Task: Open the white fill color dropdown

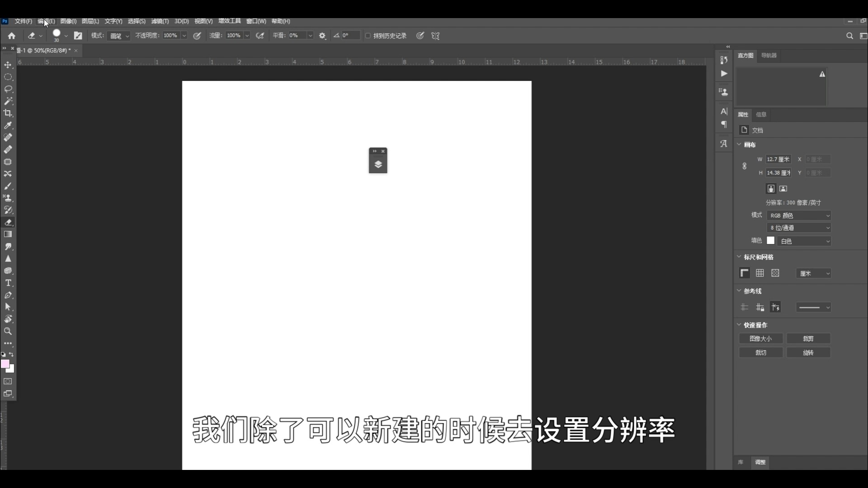Action: pos(804,241)
